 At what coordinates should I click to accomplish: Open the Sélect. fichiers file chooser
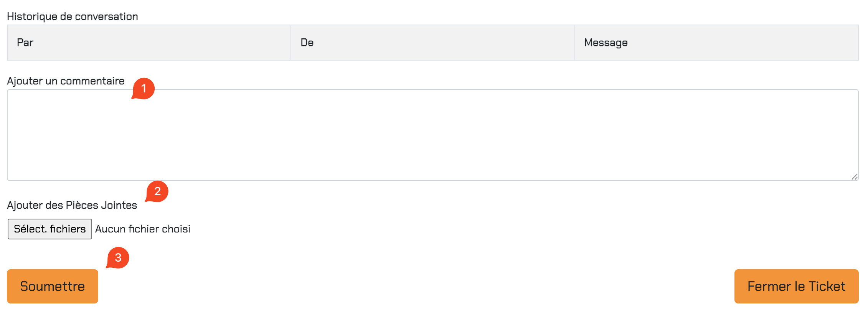[x=50, y=229]
